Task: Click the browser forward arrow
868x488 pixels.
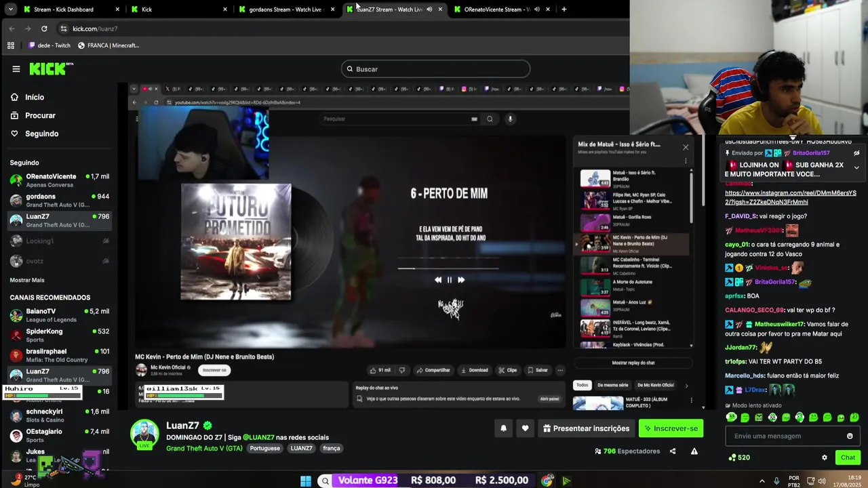Action: click(28, 28)
